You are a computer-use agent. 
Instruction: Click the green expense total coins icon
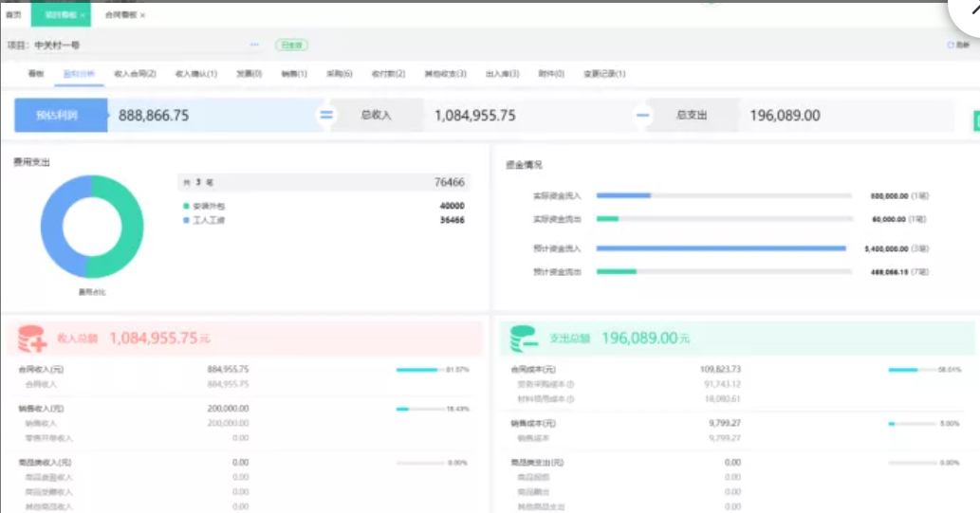524,339
